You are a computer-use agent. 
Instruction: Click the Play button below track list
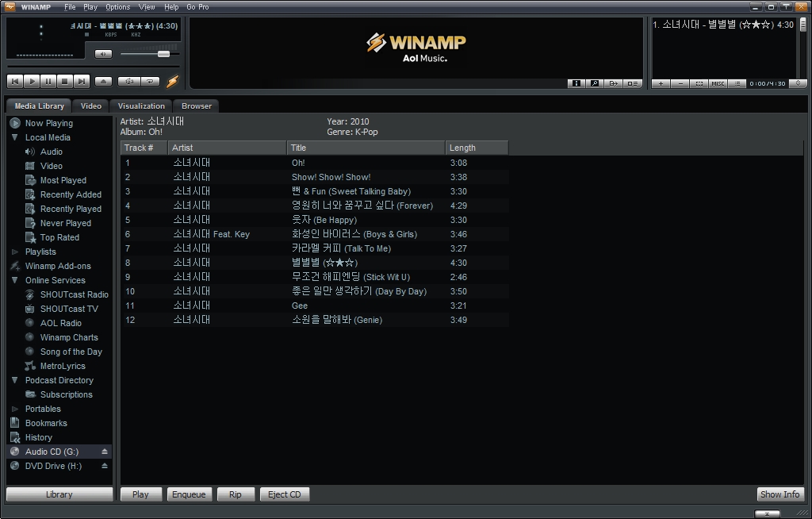141,494
